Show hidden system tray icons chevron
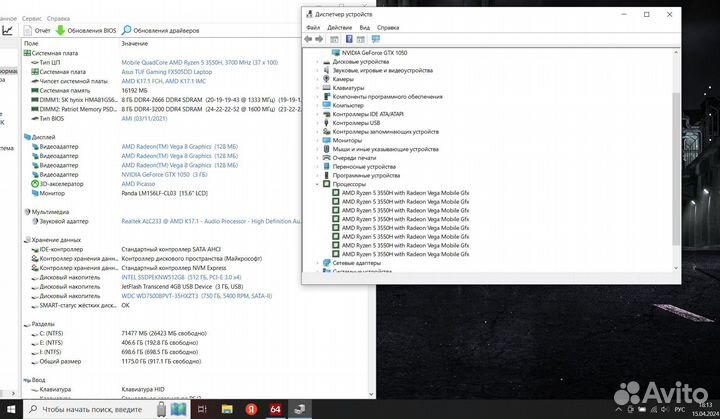The height and width of the screenshot is (419, 720). point(619,409)
